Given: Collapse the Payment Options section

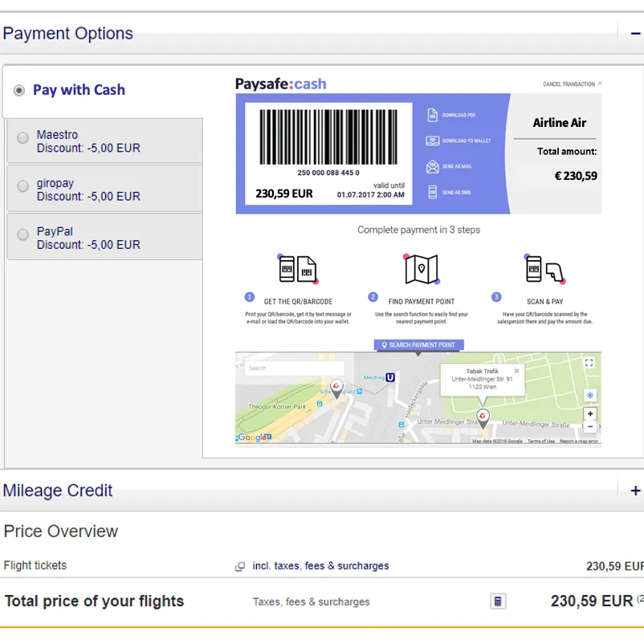Looking at the screenshot, I should tap(634, 34).
